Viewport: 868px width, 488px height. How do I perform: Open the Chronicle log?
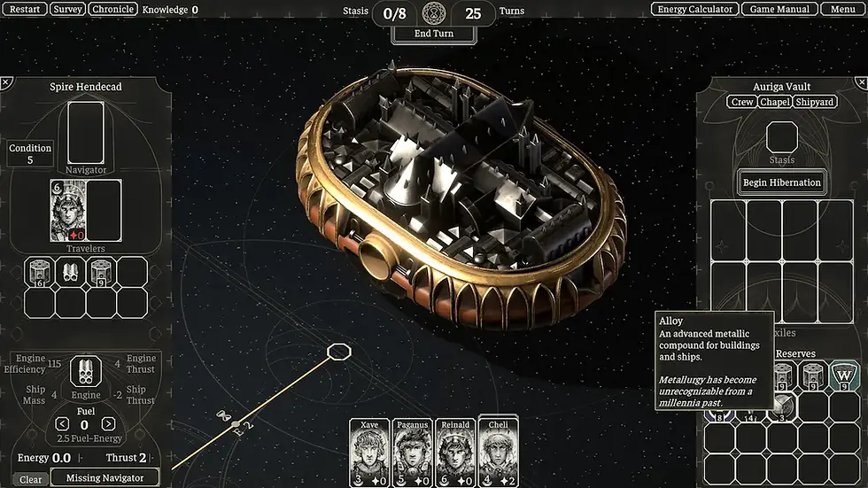click(112, 9)
